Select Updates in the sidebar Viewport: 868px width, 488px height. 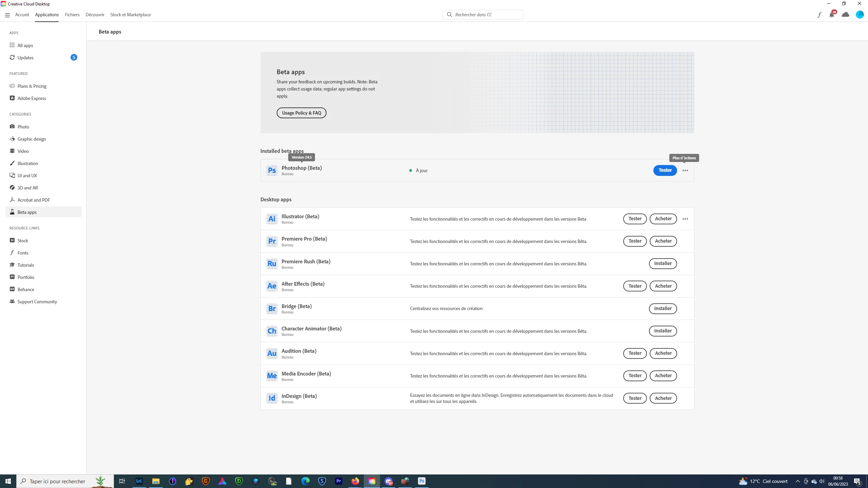(x=25, y=58)
